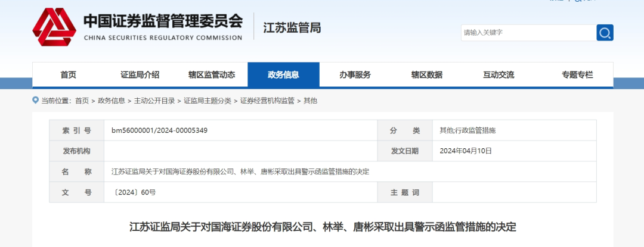Viewport: 644px width, 247px height.
Task: Click the 中国证券监督管理委员会 header title
Action: (x=163, y=21)
